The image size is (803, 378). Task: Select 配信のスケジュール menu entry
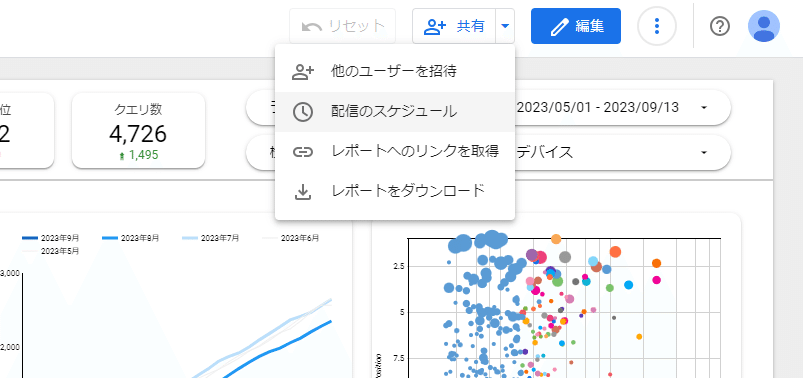[394, 112]
